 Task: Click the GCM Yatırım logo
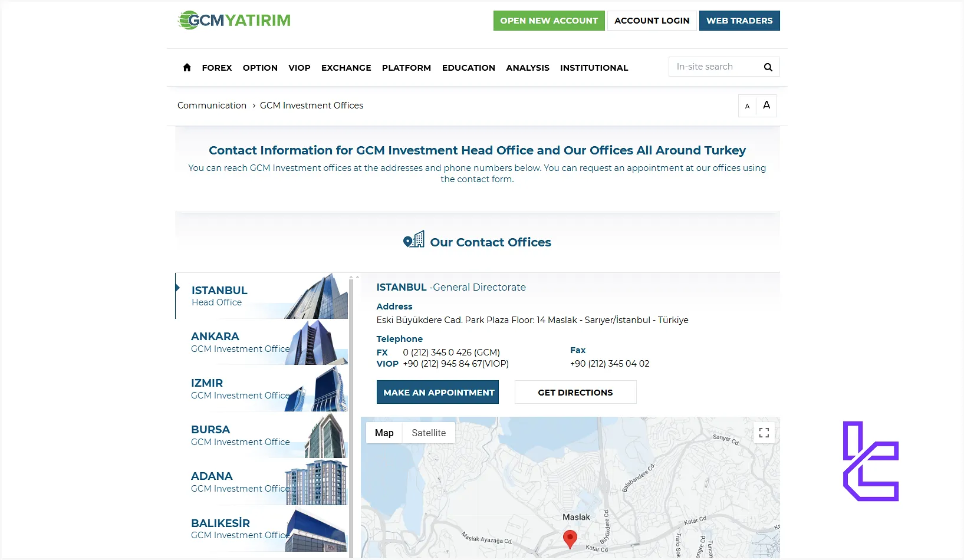234,20
